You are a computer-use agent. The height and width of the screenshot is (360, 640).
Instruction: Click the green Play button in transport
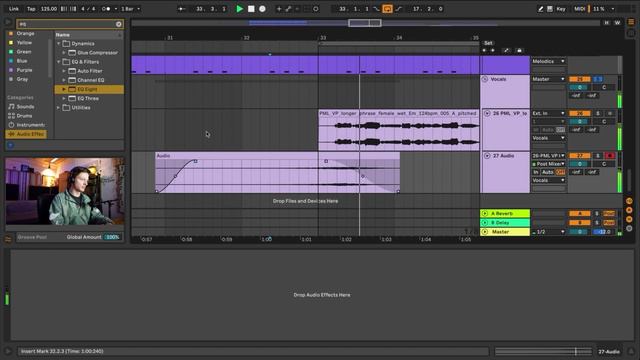tap(240, 9)
